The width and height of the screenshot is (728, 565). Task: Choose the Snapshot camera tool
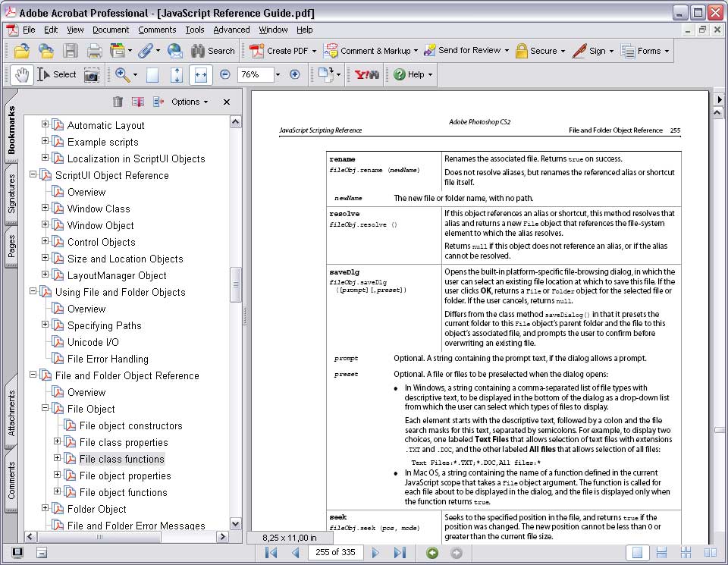(92, 75)
